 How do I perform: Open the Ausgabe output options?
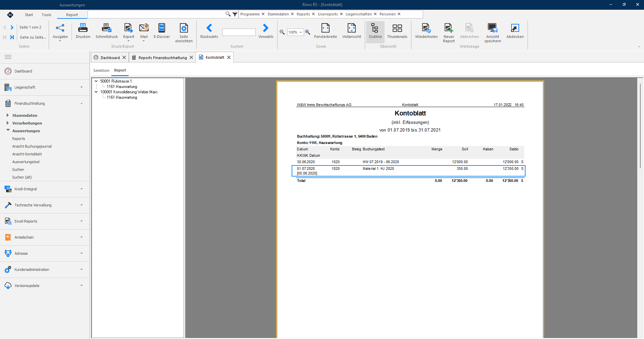coord(60,32)
